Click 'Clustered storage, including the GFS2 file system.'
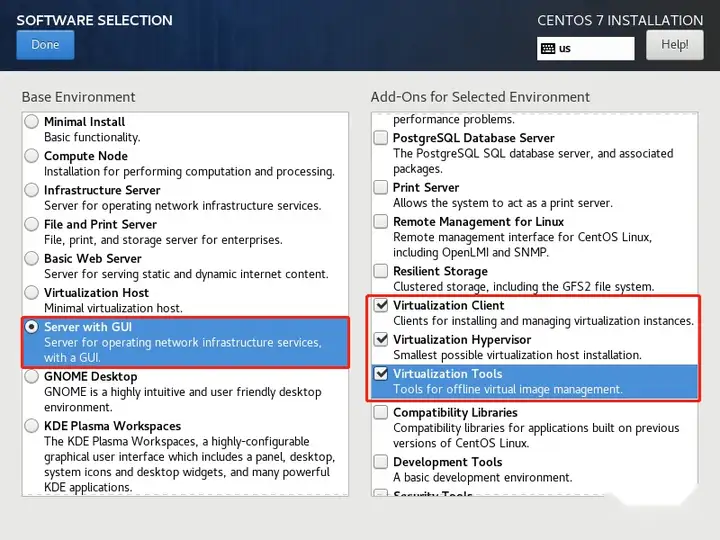Viewport: 720px width, 540px height. pyautogui.click(x=523, y=287)
